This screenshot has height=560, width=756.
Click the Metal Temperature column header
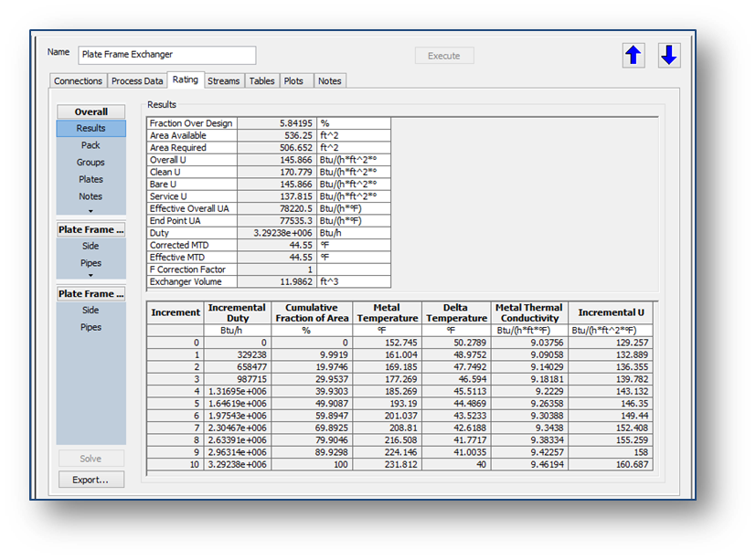click(388, 312)
